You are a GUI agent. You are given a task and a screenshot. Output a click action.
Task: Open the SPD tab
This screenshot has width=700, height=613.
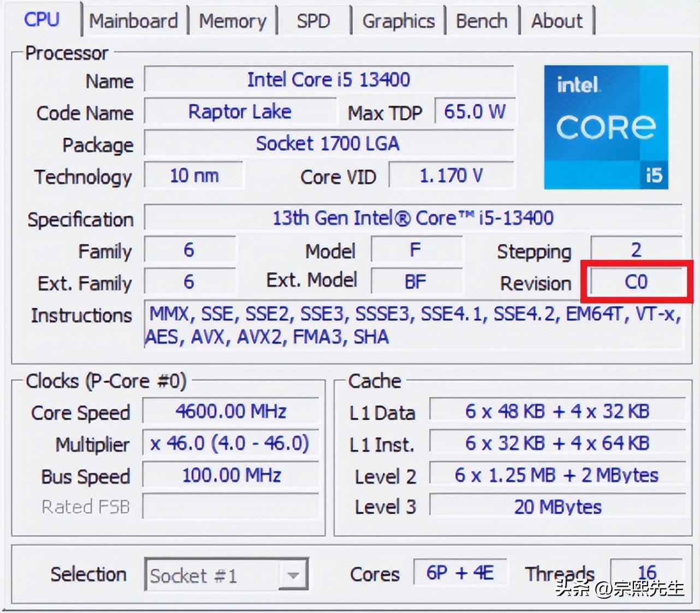[313, 21]
